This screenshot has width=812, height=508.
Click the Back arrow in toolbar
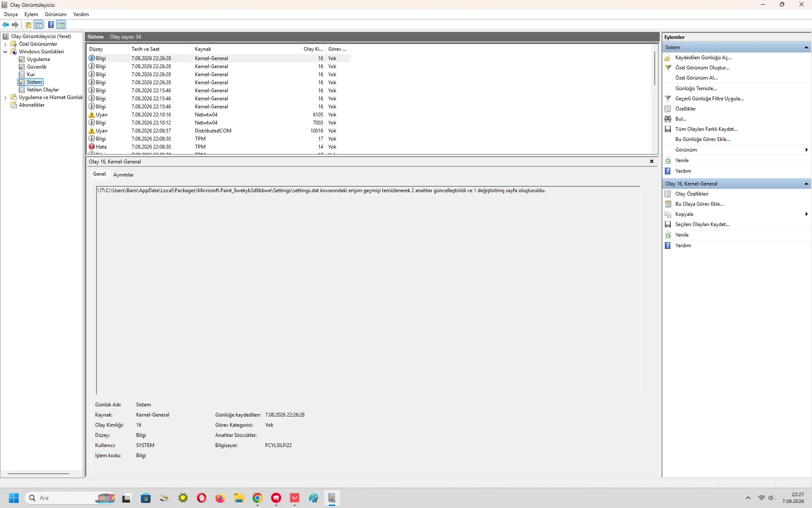pyautogui.click(x=5, y=25)
